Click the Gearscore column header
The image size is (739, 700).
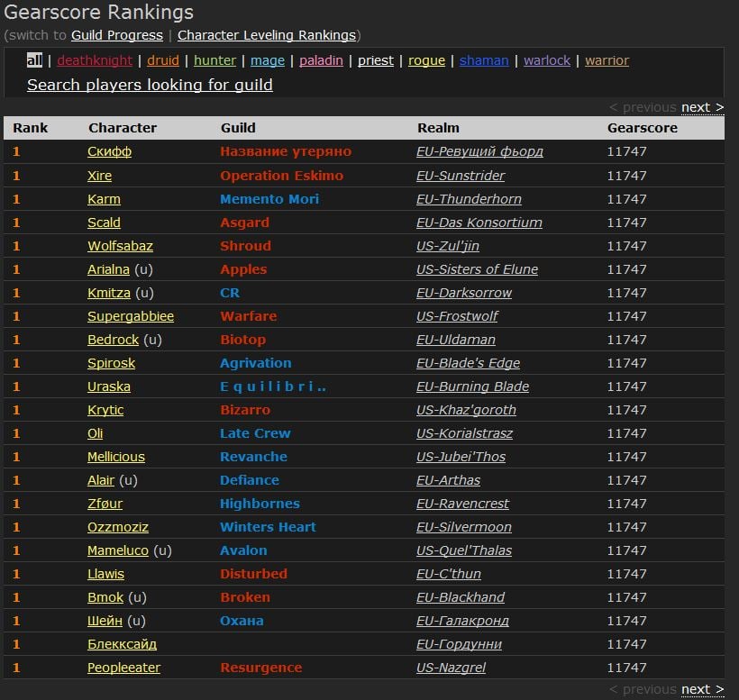(x=642, y=128)
